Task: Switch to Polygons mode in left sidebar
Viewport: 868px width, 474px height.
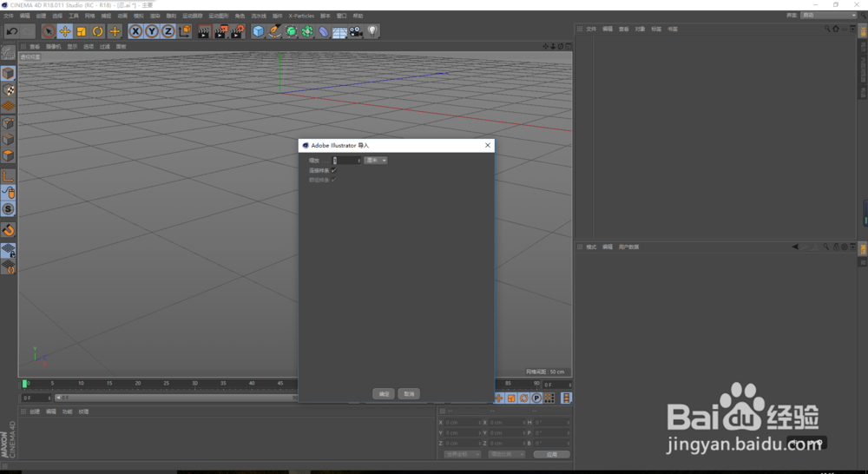Action: 8,155
